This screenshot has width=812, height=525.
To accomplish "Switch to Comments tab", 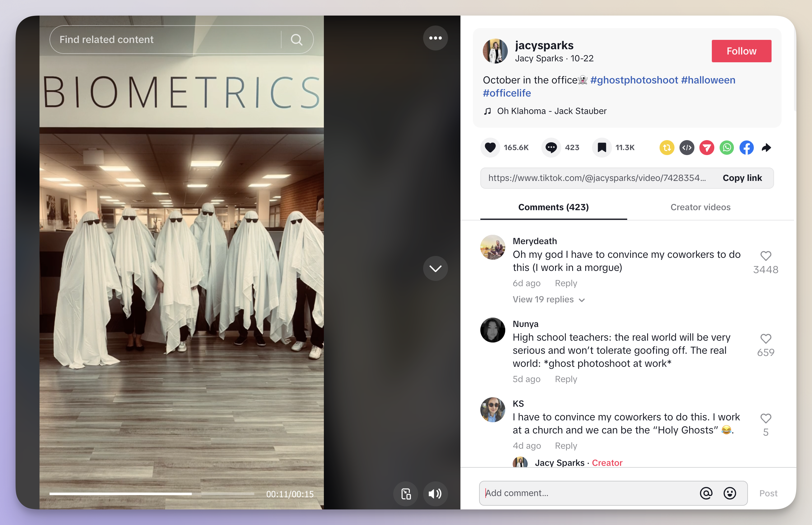I will pyautogui.click(x=553, y=207).
